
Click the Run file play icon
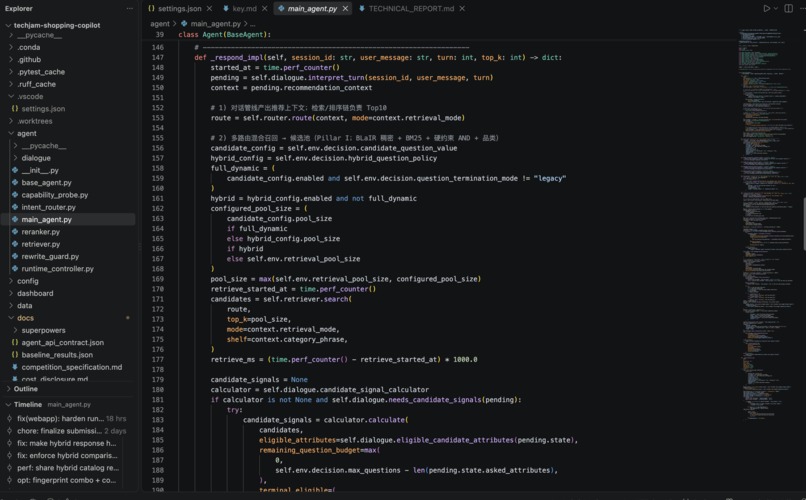[766, 8]
